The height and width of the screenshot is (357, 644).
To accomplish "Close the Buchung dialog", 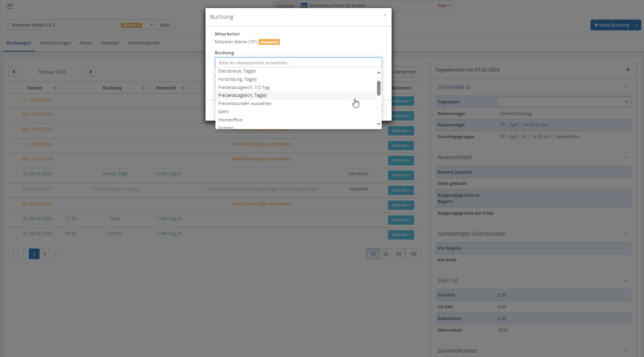I will coord(384,15).
